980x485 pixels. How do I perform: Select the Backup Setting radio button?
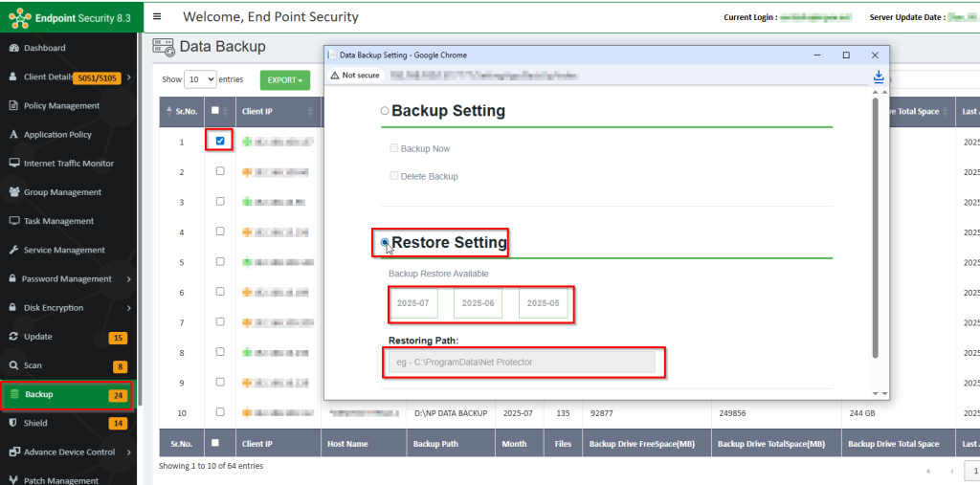[x=385, y=111]
